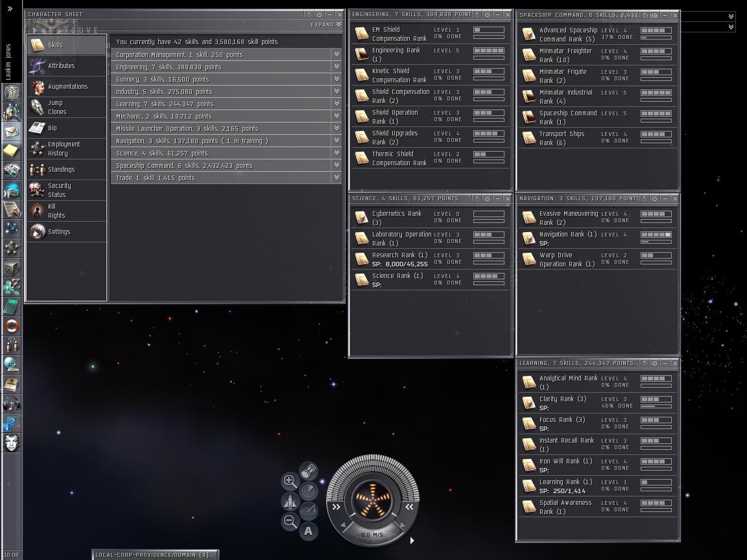Open the Security Status tab
The image size is (747, 560).
[67, 190]
